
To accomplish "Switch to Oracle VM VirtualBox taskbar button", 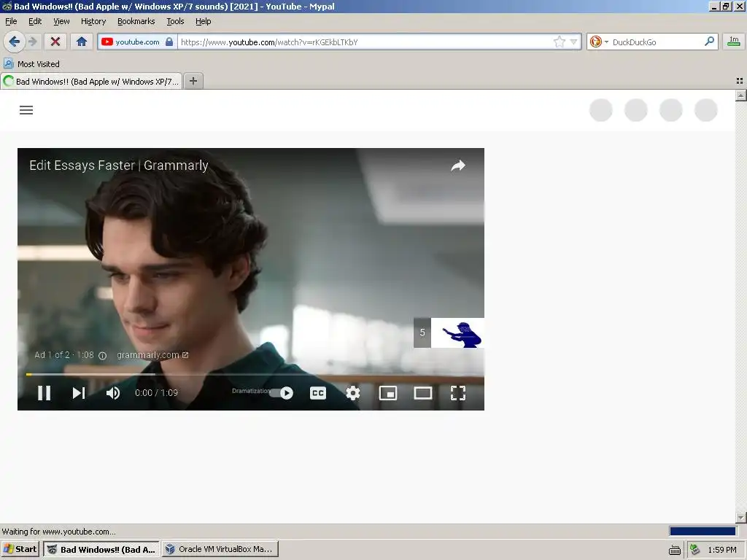I will (x=220, y=549).
